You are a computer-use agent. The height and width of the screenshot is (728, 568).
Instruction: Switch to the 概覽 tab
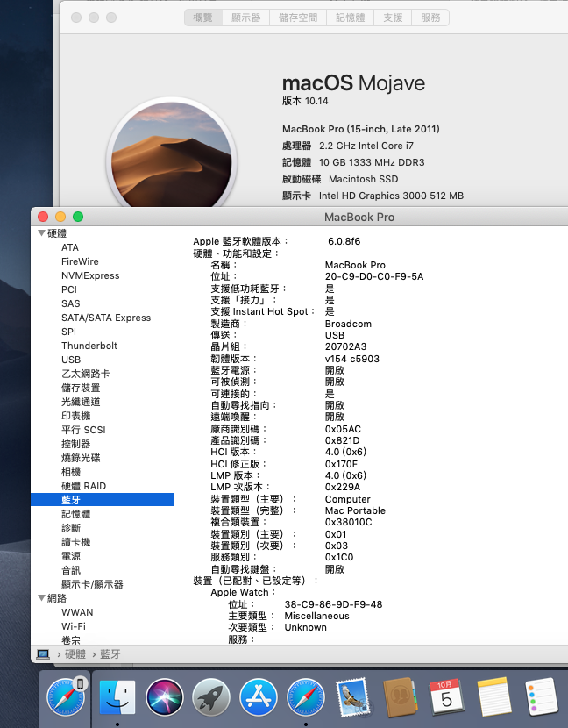[x=202, y=18]
